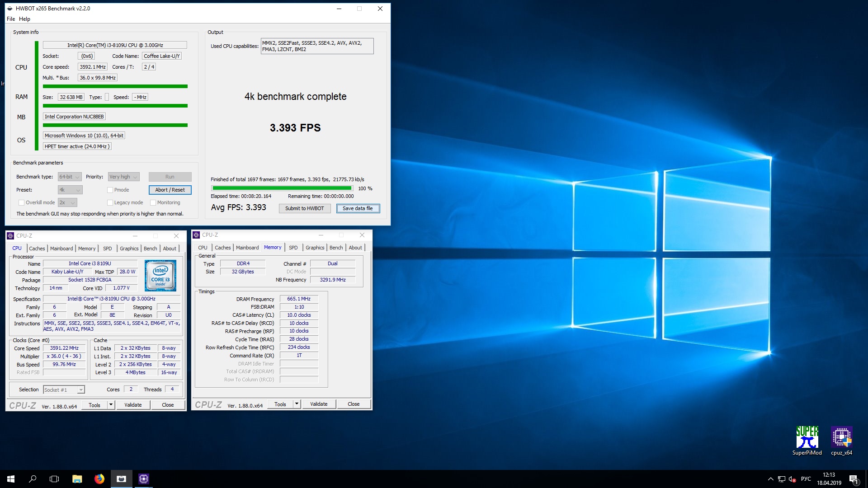Viewport: 868px width, 488px height.
Task: Click Intel Corporation NUC8BEB motherboard field
Action: [x=74, y=117]
